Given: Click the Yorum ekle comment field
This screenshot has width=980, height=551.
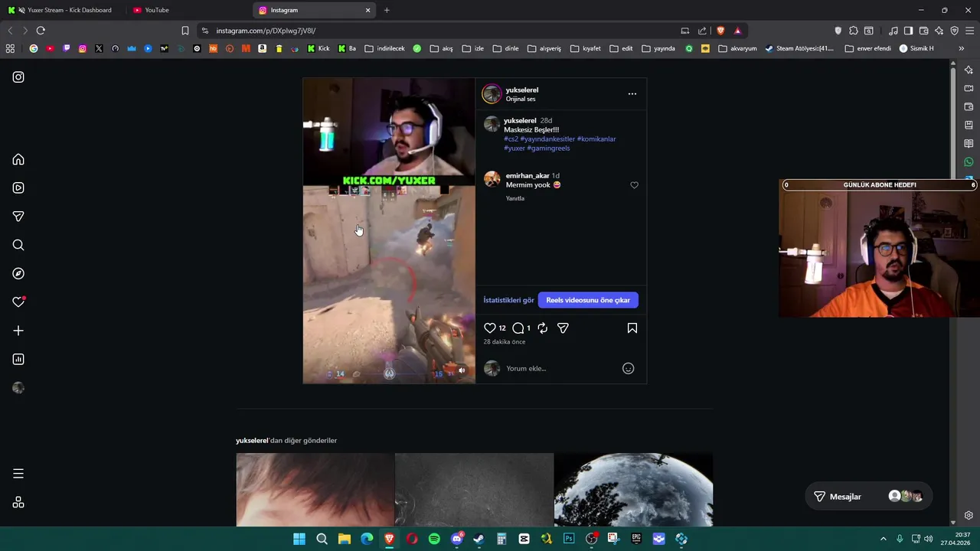Looking at the screenshot, I should [x=561, y=368].
